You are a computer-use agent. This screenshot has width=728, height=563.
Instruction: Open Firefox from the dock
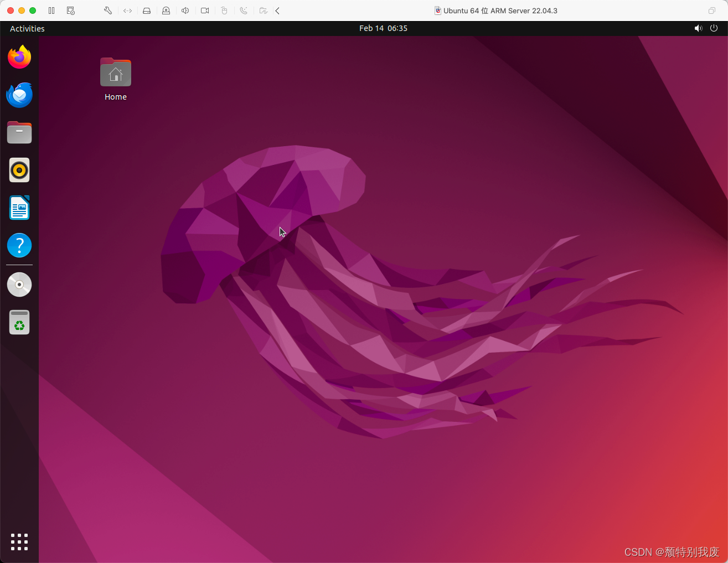click(x=19, y=57)
